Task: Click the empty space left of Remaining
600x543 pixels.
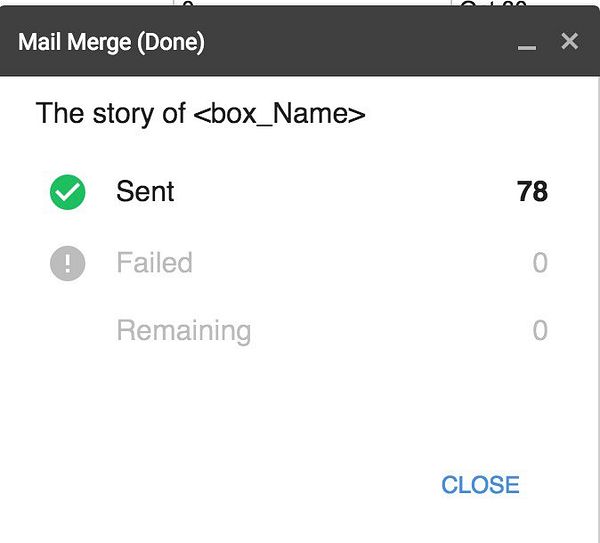Action: [x=67, y=331]
